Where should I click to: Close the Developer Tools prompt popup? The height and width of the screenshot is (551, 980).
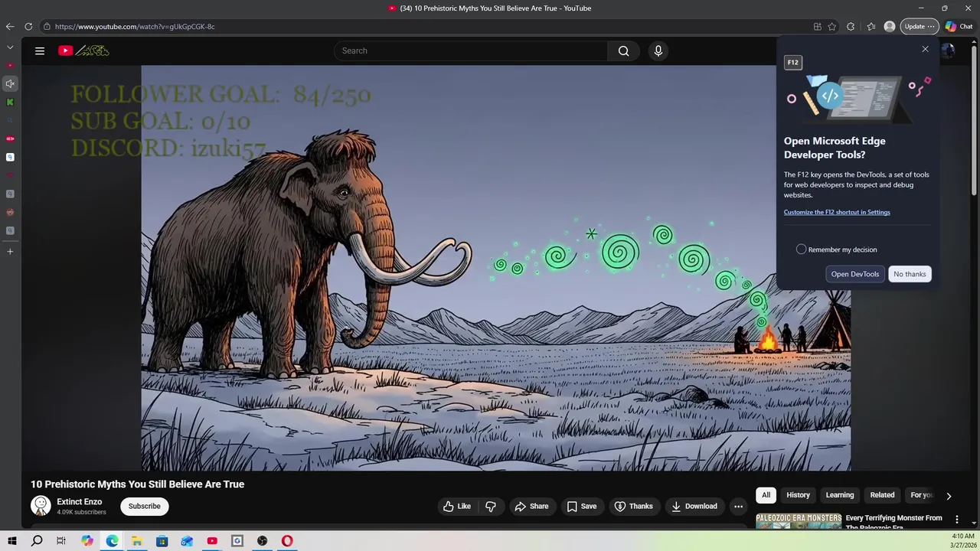tap(925, 49)
